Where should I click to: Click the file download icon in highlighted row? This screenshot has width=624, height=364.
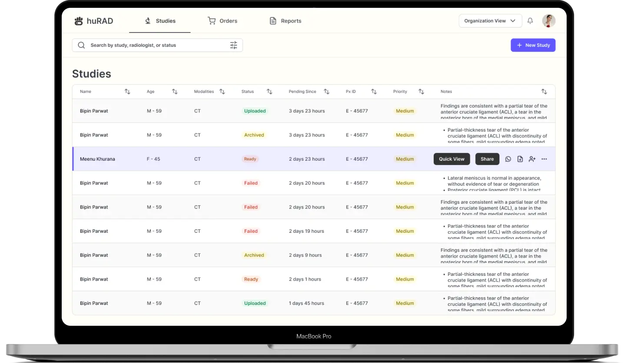(520, 159)
